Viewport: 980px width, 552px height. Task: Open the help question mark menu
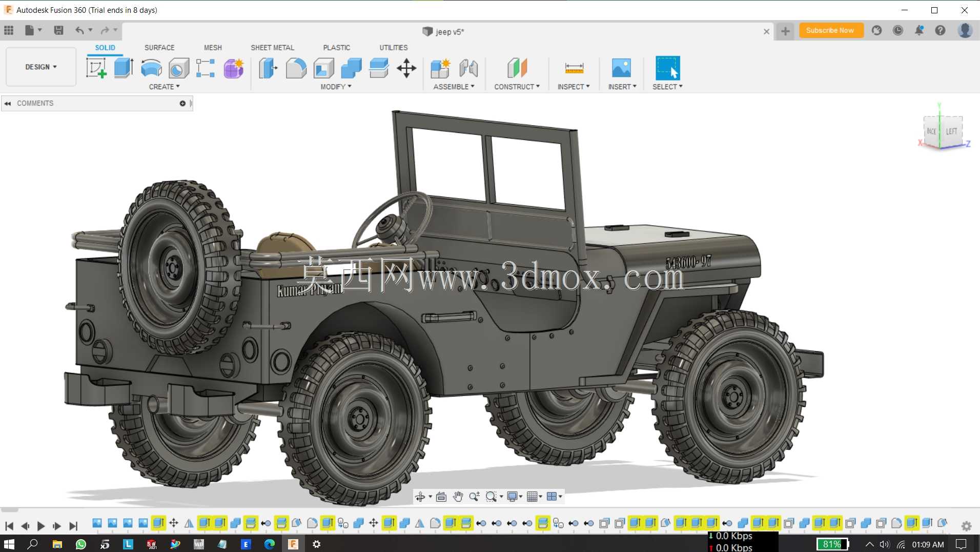(940, 30)
